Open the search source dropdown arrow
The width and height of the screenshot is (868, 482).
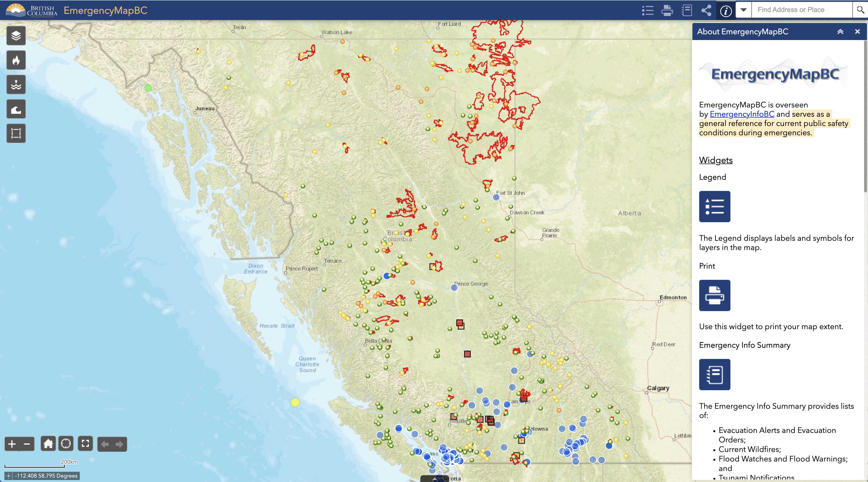coord(743,10)
